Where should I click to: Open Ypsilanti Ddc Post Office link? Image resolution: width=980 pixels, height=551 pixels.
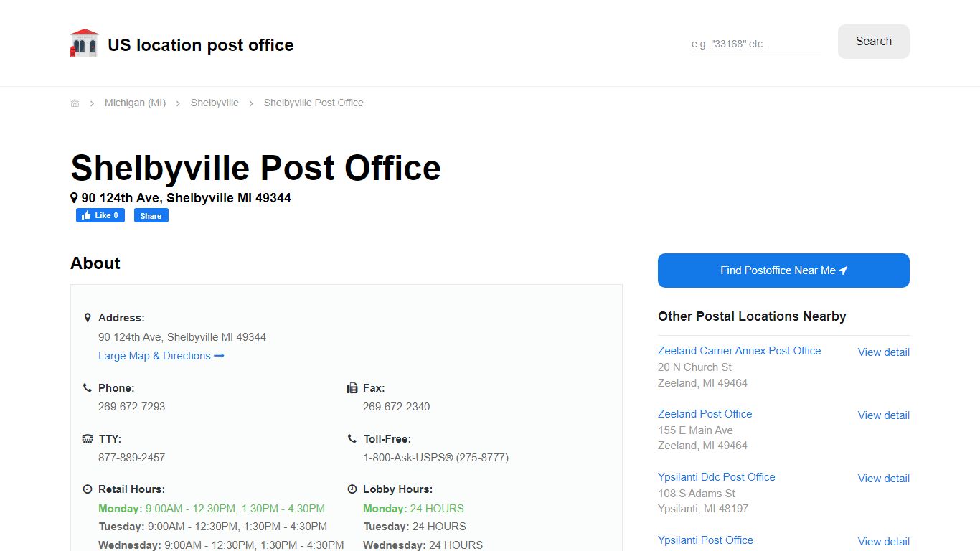pos(716,477)
